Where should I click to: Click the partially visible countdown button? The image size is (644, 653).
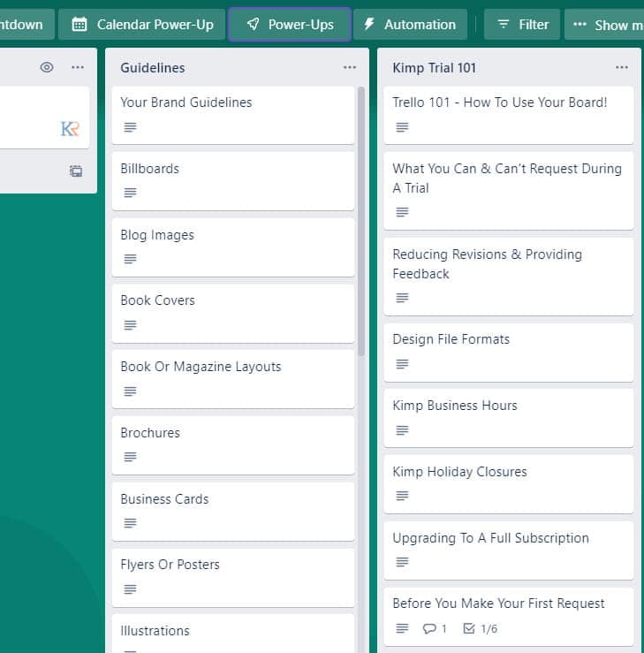pyautogui.click(x=26, y=25)
